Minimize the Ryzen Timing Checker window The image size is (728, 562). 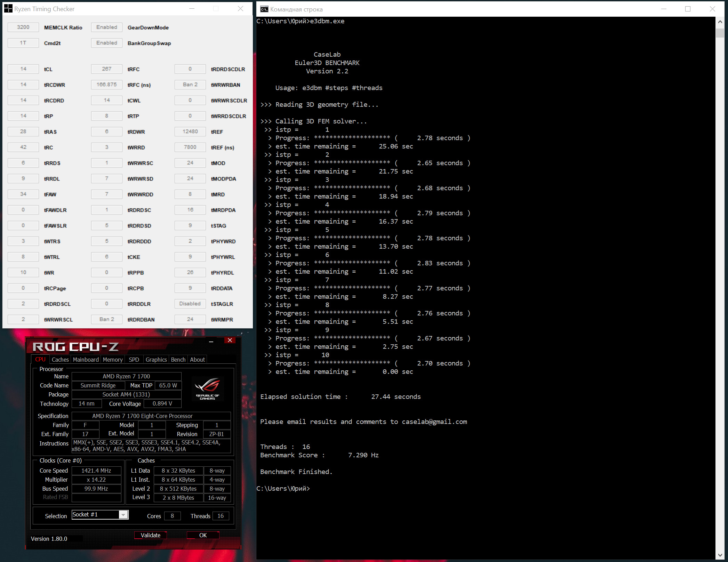pos(192,9)
